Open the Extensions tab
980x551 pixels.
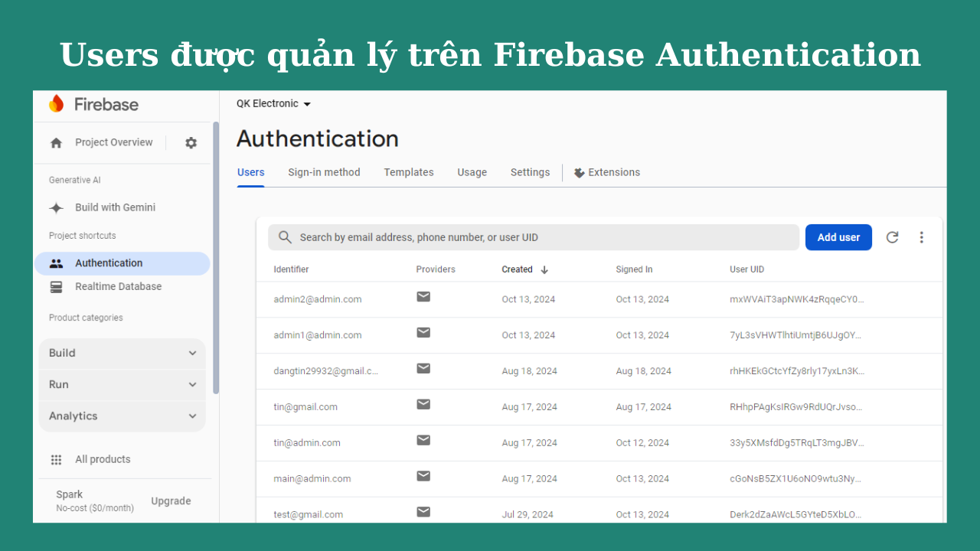(607, 173)
